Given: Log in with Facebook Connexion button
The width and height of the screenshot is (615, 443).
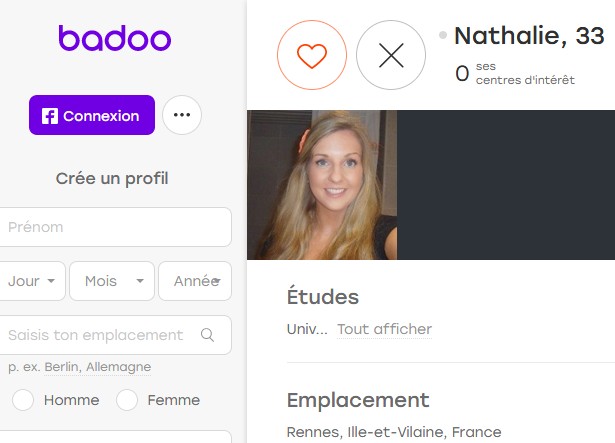Looking at the screenshot, I should (x=92, y=115).
